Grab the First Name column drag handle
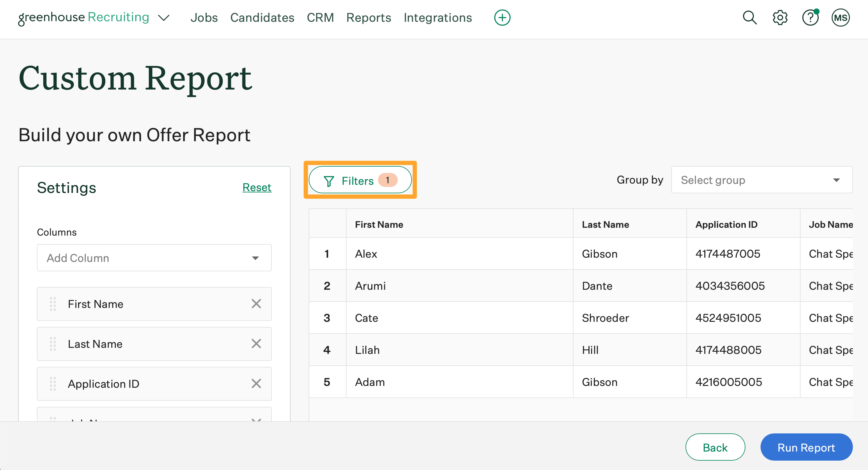This screenshot has width=868, height=470. pyautogui.click(x=53, y=304)
